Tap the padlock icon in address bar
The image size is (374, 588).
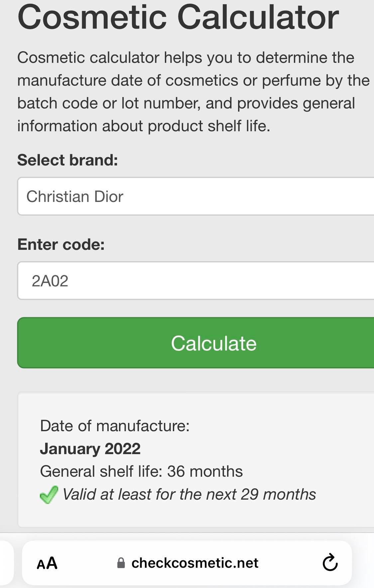click(x=121, y=563)
